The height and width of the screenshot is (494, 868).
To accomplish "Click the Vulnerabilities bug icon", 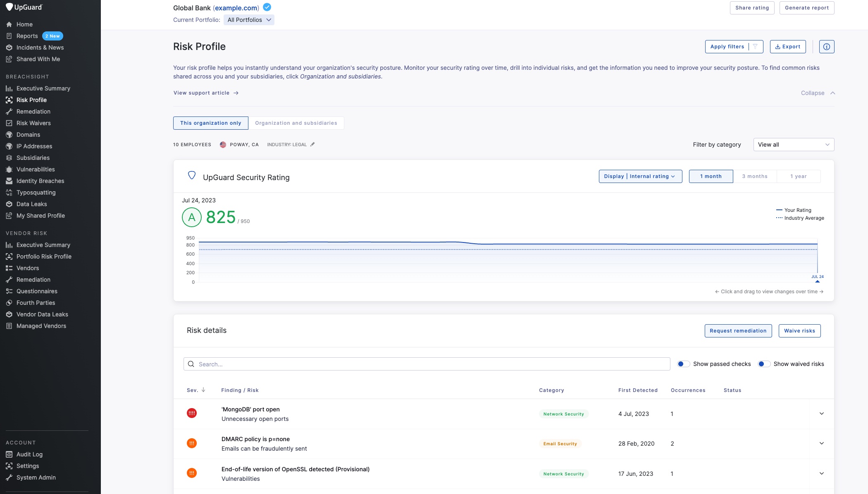I will 9,169.
